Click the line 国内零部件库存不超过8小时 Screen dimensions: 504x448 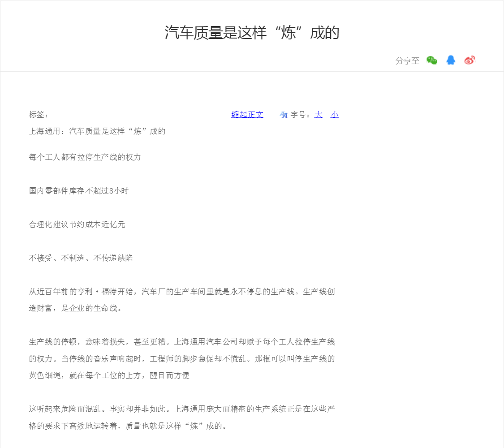pos(79,191)
